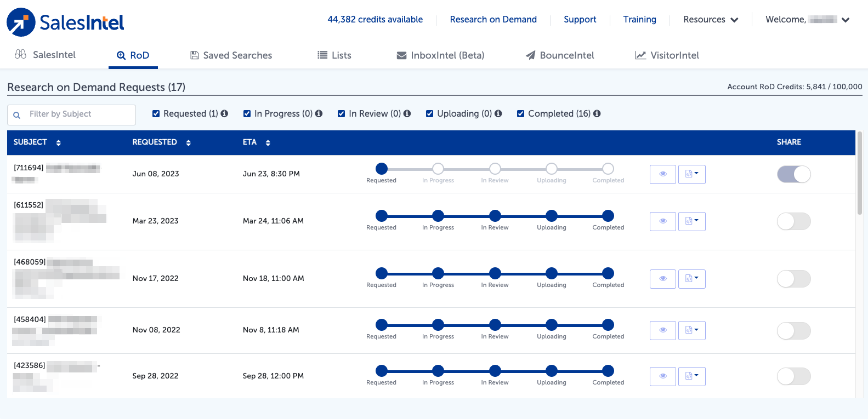868x419 pixels.
Task: Open InboxIntel (Beta) tab
Action: click(x=440, y=55)
